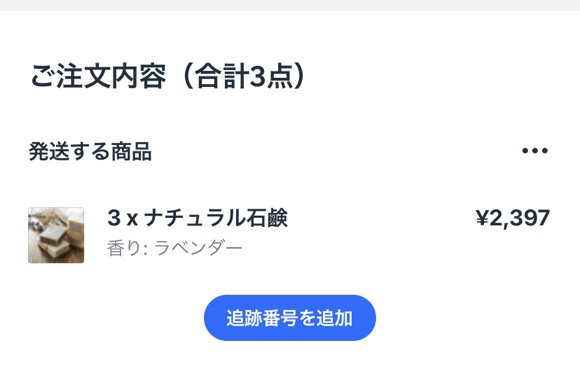580x374 pixels.
Task: Add a tracking number via blue button
Action: pyautogui.click(x=290, y=318)
